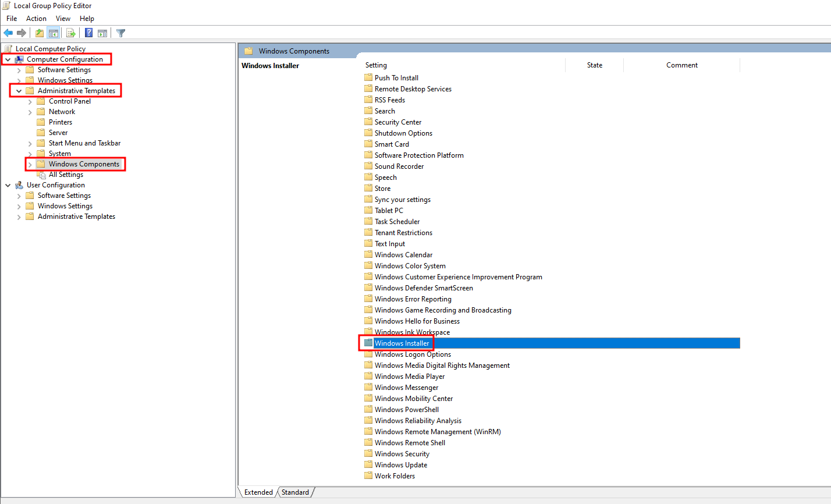
Task: Toggle the Show/Hide Action Pane toolbar icon
Action: click(x=102, y=33)
